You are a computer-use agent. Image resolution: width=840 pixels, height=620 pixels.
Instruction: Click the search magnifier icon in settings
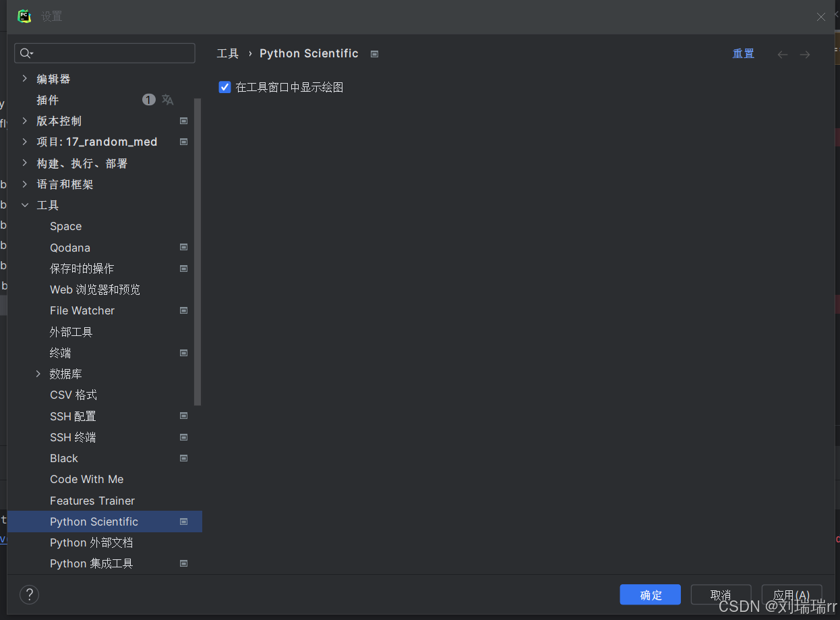(25, 53)
